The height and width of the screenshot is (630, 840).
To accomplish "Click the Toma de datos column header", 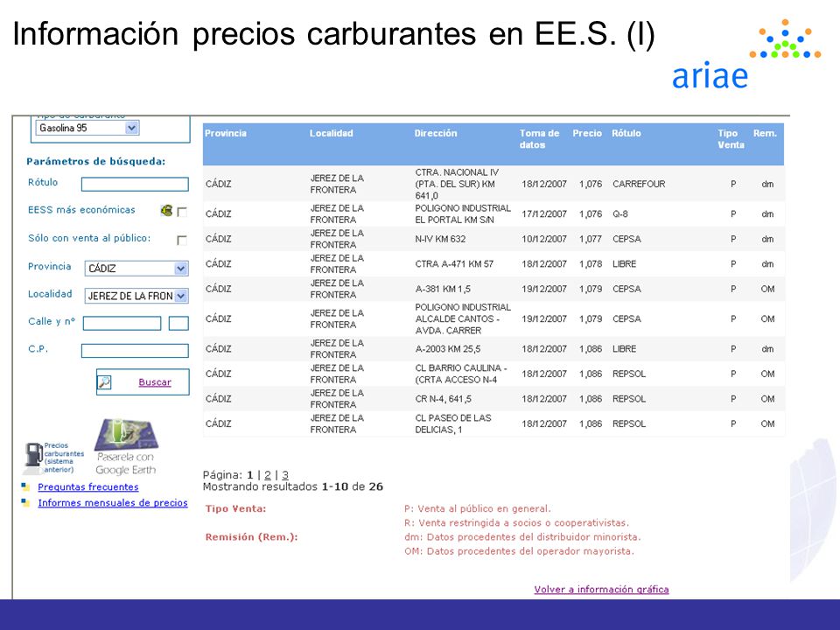I will pos(539,139).
